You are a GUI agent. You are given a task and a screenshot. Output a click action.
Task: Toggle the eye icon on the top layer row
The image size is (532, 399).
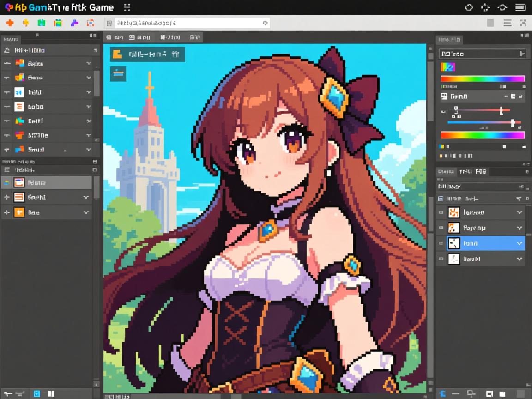click(x=441, y=212)
